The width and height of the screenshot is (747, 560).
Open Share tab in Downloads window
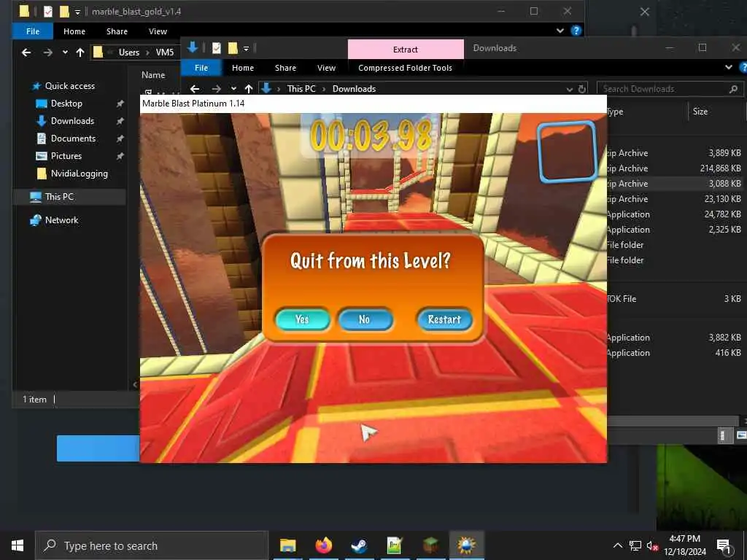(285, 68)
